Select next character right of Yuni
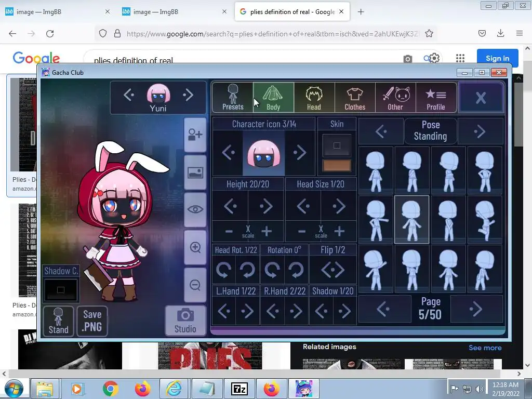Screen dimensions: 532x399 tap(188, 95)
